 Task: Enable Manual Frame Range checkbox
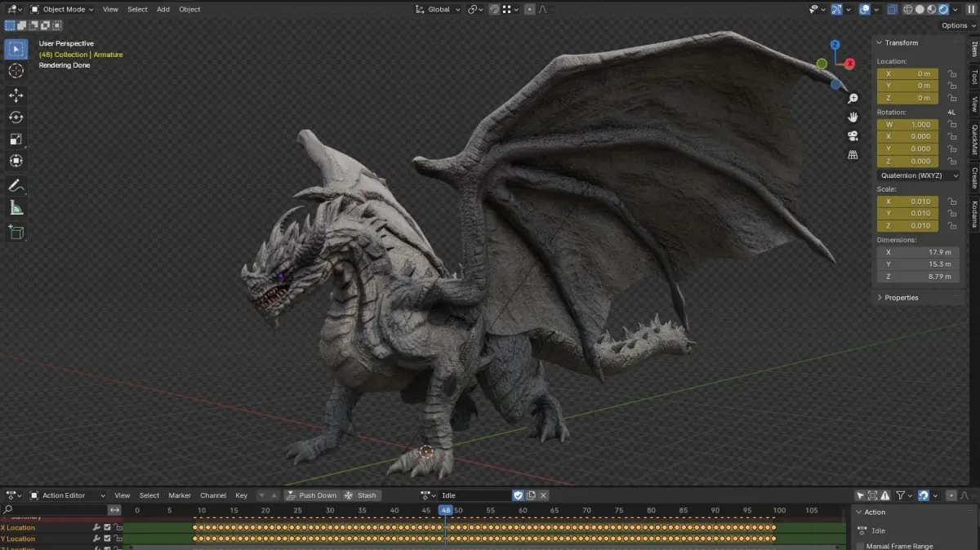pos(860,546)
